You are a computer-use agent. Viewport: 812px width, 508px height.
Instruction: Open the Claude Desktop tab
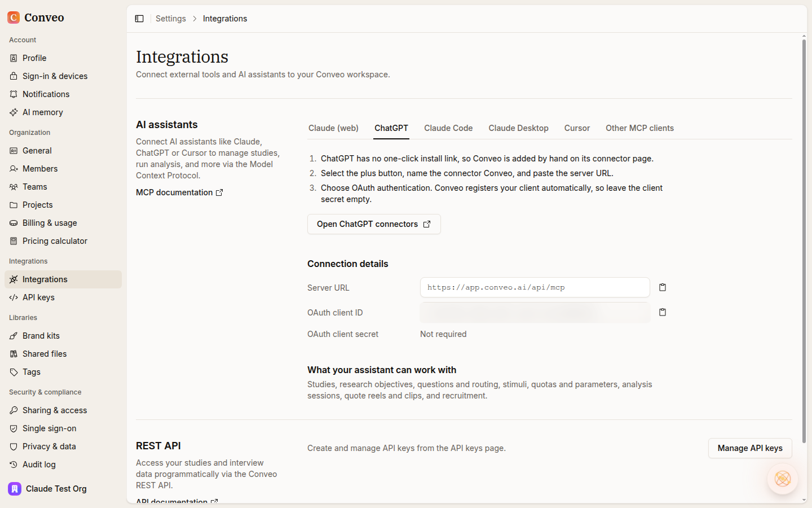point(518,128)
